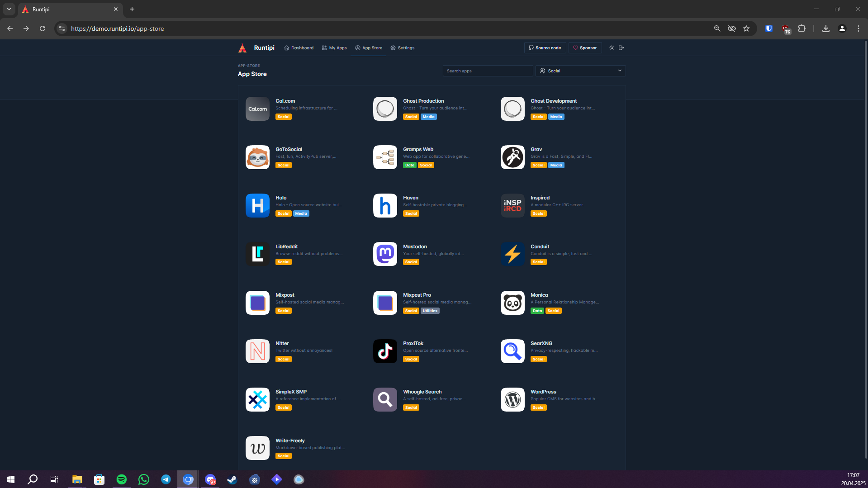Viewport: 868px width, 488px height.
Task: Open the Chrome tab search dropdown
Action: 9,9
